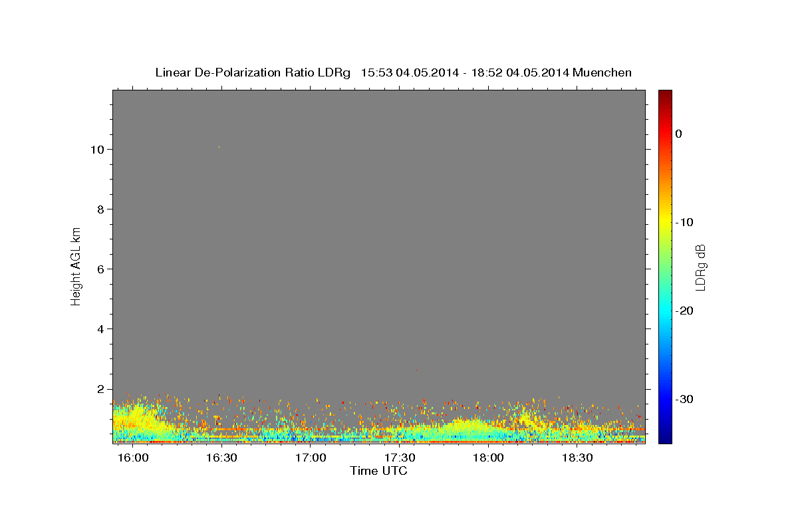Click the 17:30 time tick label

[400, 458]
